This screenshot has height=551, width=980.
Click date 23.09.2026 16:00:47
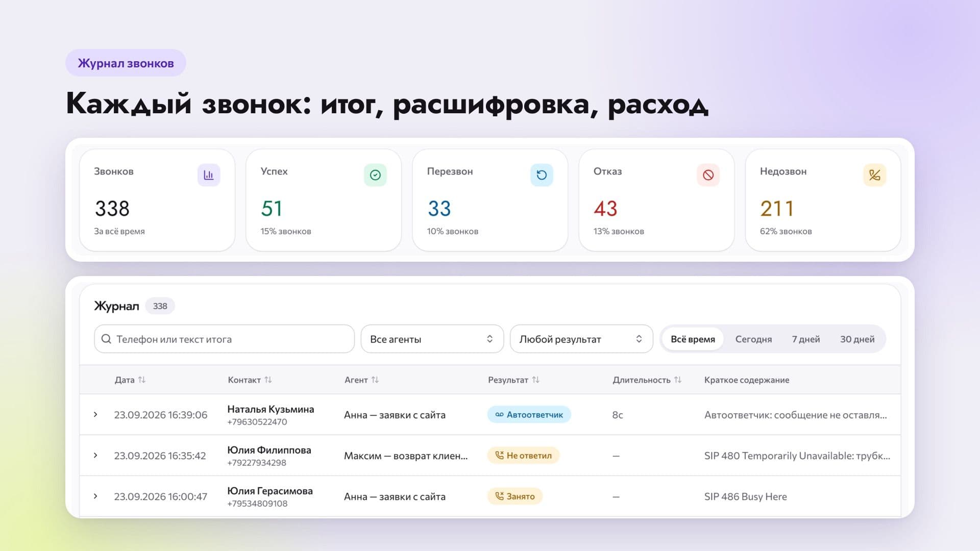pos(161,496)
